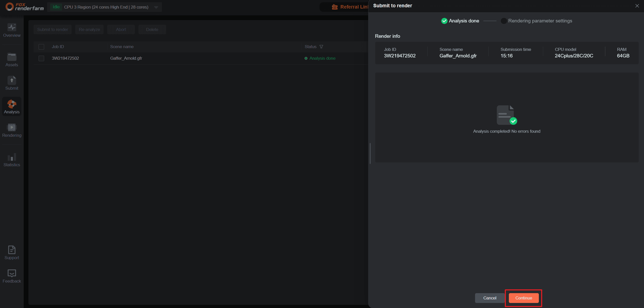Click the Gaffer_Arnold.gfr job row

tap(126, 58)
